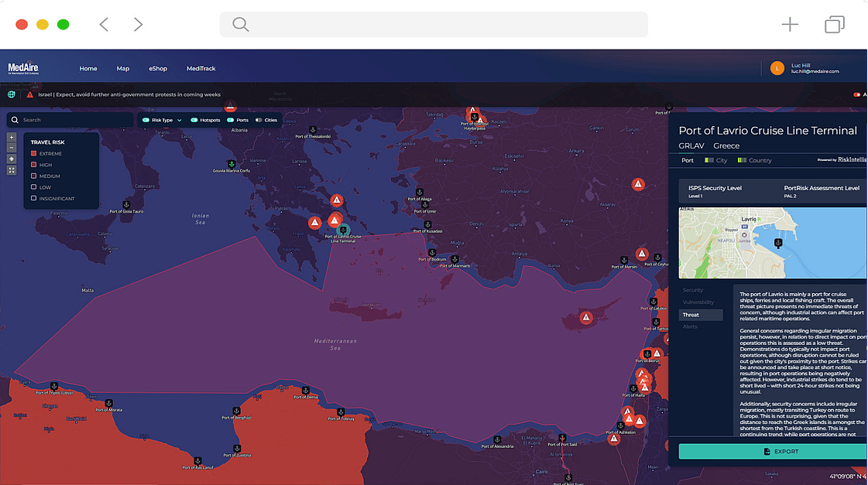The height and width of the screenshot is (485, 868).
Task: Select Port of Marmaris anchor marker
Action: [x=455, y=259]
